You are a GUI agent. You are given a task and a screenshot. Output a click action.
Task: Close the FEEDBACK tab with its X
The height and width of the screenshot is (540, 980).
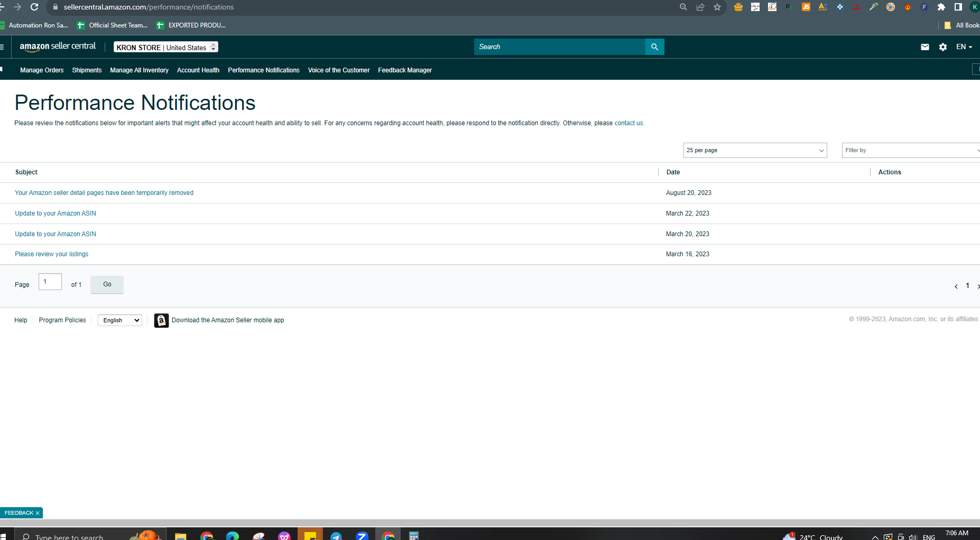pos(38,513)
